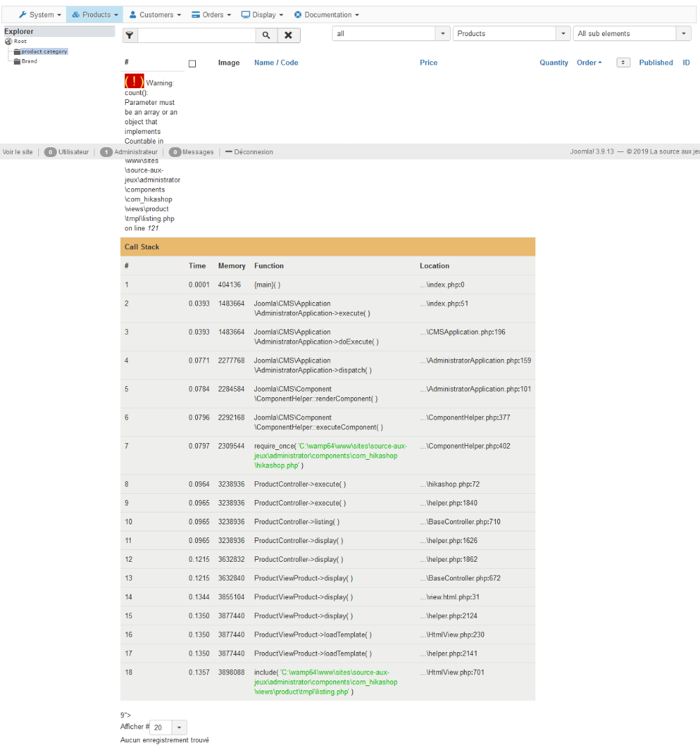Select 'Root' in Explorer tree
This screenshot has height=750, width=700.
point(20,42)
